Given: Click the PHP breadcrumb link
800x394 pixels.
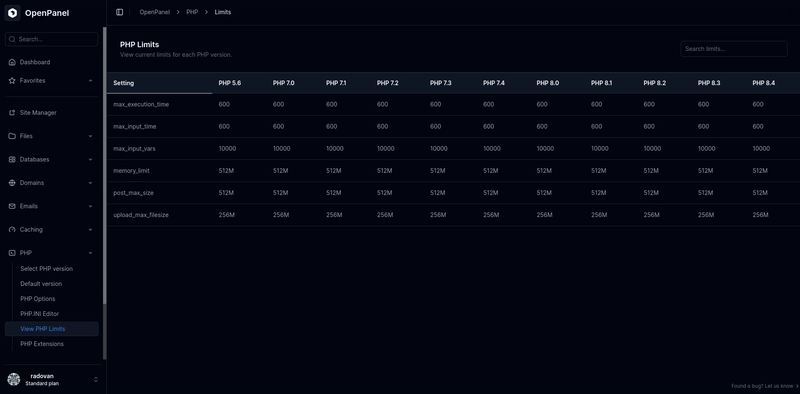Looking at the screenshot, I should [x=192, y=12].
